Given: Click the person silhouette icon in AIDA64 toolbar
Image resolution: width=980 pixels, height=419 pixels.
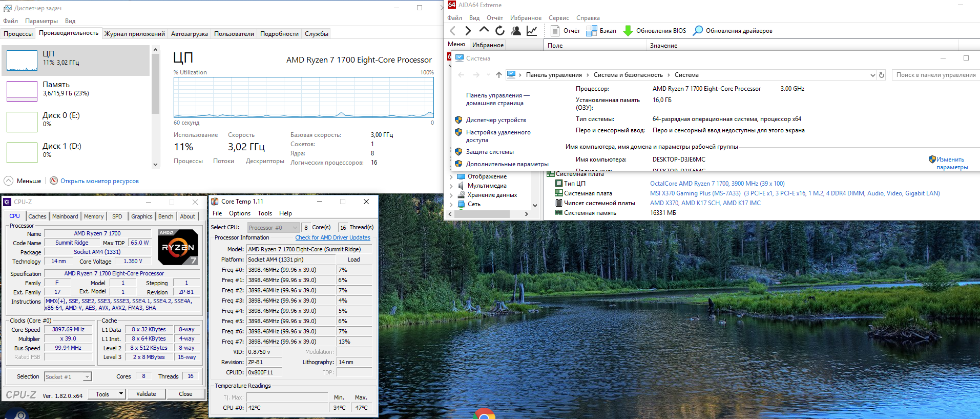Looking at the screenshot, I should pyautogui.click(x=516, y=31).
